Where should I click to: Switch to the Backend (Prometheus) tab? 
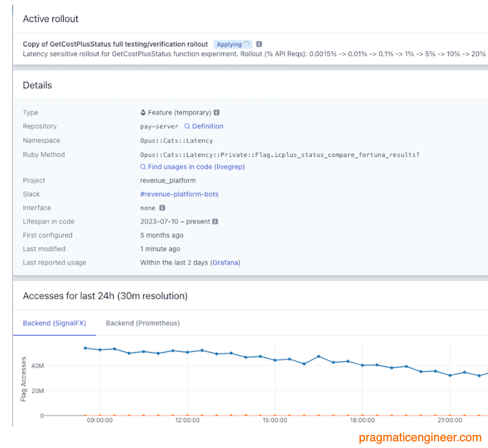143,323
